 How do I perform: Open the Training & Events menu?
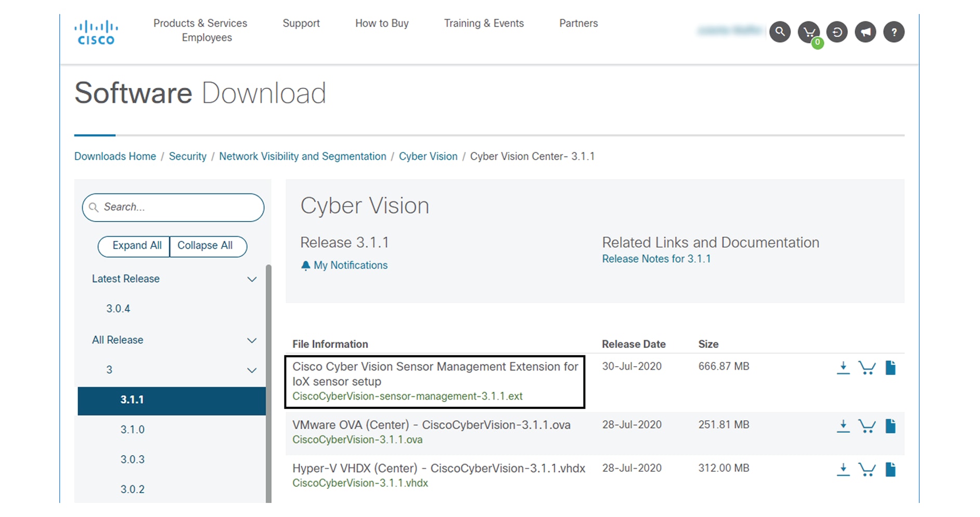tap(483, 23)
